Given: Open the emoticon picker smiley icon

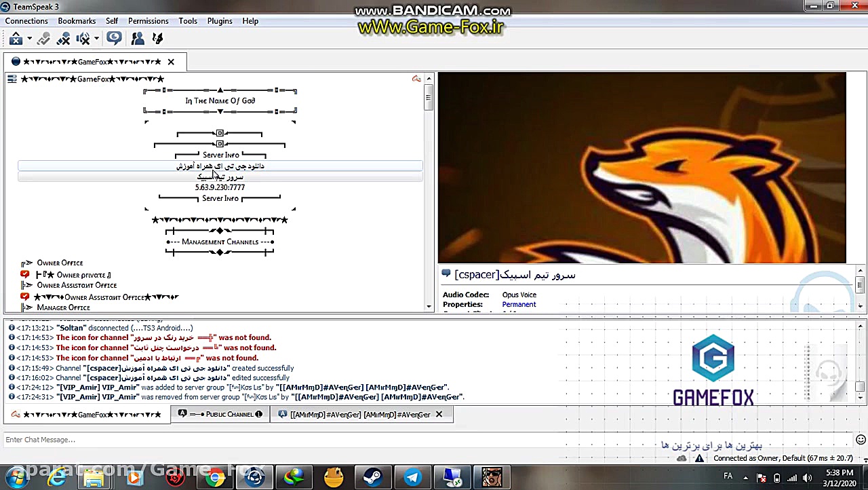Looking at the screenshot, I should (861, 440).
